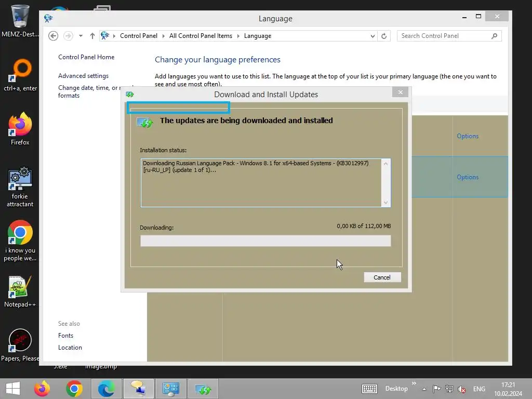Open Fonts under See also
This screenshot has height=399, width=532.
point(65,336)
